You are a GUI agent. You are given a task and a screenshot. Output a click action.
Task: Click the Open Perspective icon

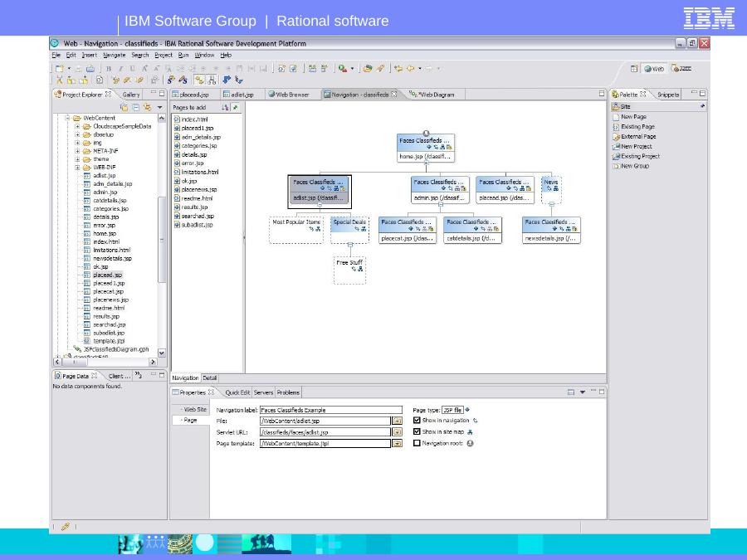click(634, 69)
